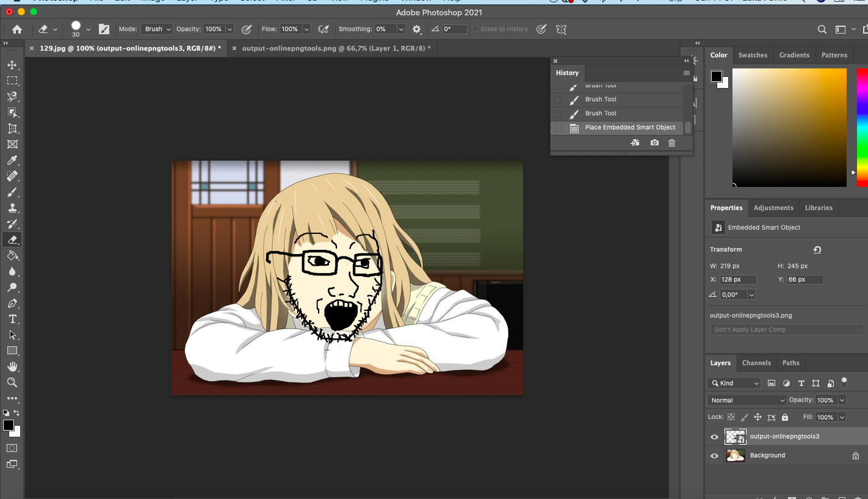Screen dimensions: 868x499
Task: Select the Blur tool
Action: coord(12,271)
